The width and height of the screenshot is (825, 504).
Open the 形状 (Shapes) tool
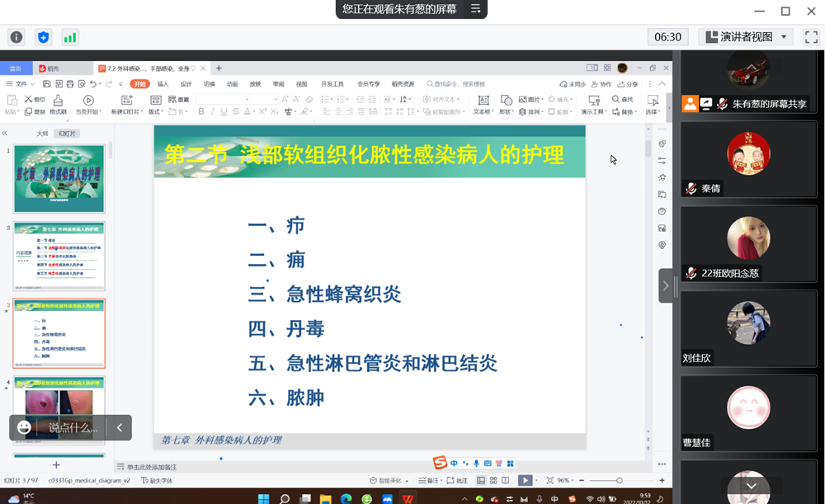[x=506, y=101]
